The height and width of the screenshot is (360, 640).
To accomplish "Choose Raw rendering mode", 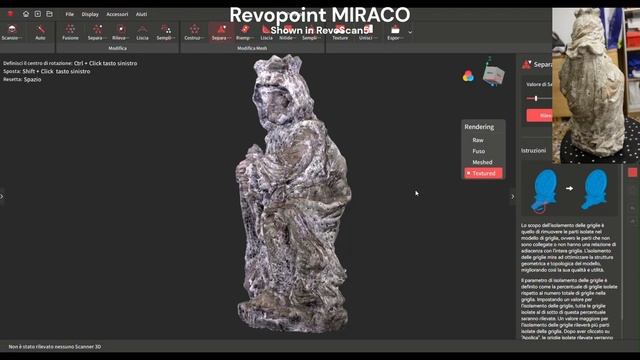I will click(x=478, y=140).
